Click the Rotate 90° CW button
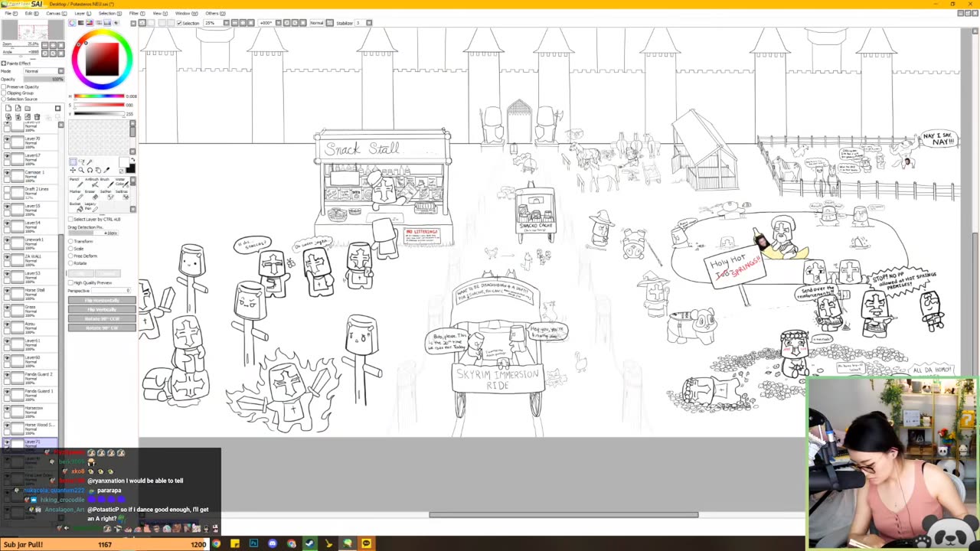Image resolution: width=980 pixels, height=551 pixels. point(102,328)
